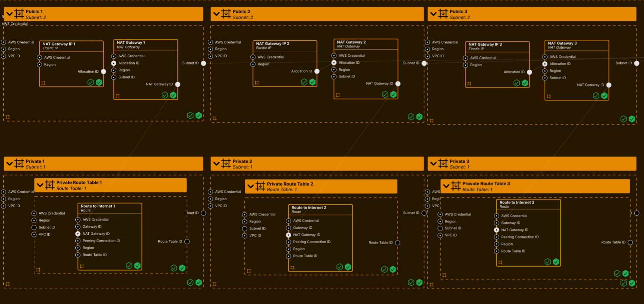Select the NAT Gateway IP 1 node title
Viewport: 644px width, 304px height.
[x=59, y=44]
